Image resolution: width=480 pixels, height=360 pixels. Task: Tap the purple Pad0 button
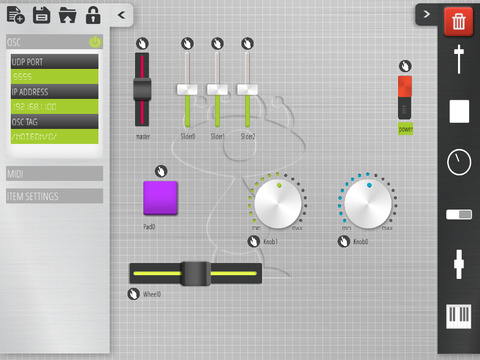[160, 198]
